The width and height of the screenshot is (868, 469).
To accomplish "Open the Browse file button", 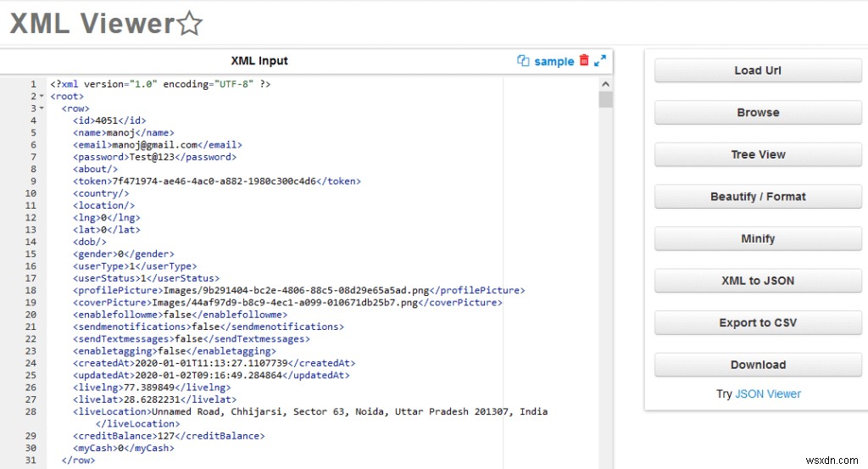I will point(758,113).
